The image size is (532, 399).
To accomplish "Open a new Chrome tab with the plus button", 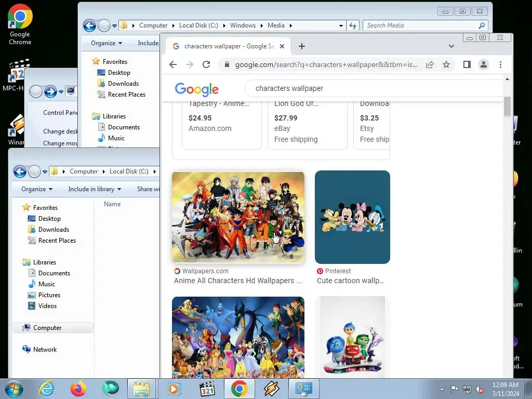I will pyautogui.click(x=302, y=46).
